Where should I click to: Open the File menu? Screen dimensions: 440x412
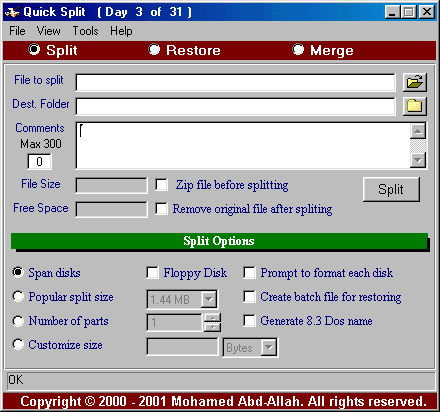pyautogui.click(x=17, y=31)
